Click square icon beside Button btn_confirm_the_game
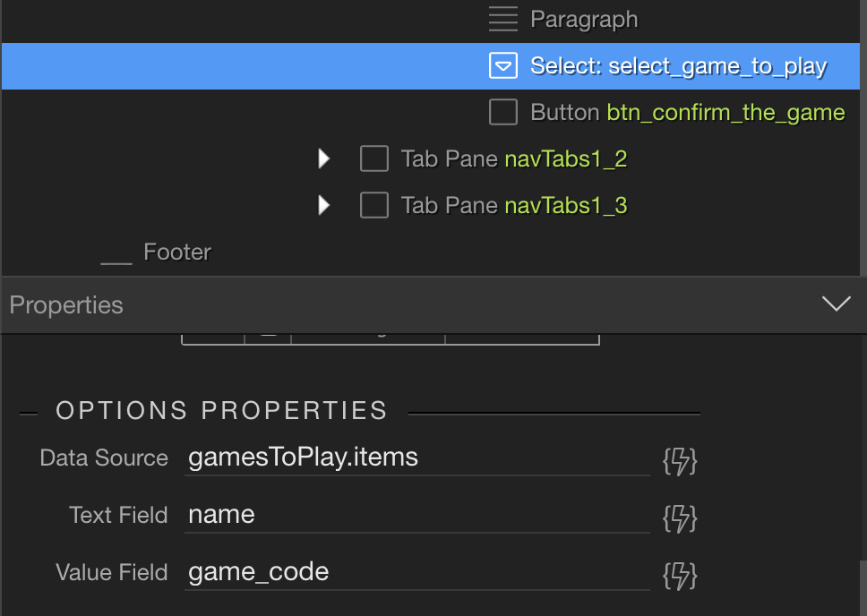 [503, 112]
